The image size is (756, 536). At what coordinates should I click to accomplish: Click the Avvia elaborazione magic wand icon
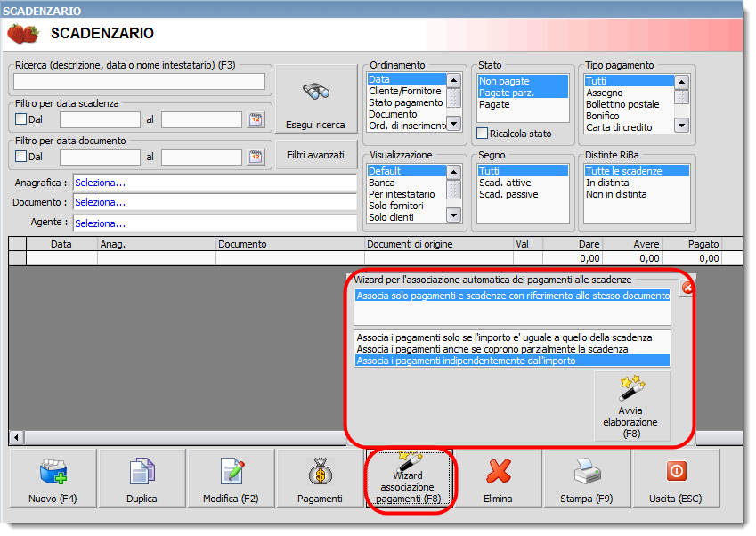tap(632, 388)
